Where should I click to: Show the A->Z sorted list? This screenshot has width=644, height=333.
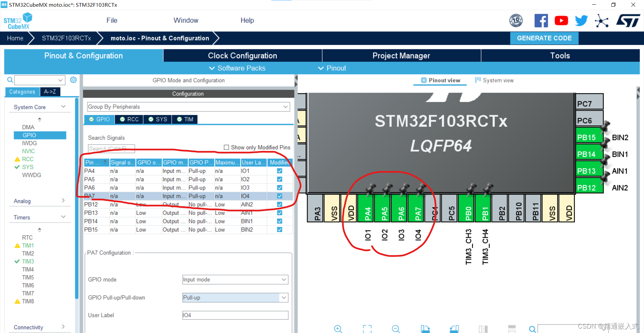50,92
